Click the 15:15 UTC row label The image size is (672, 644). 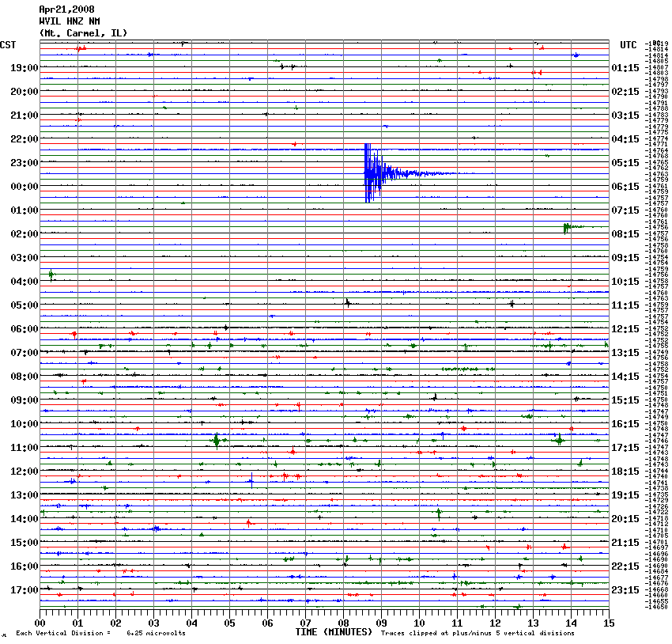pyautogui.click(x=625, y=400)
